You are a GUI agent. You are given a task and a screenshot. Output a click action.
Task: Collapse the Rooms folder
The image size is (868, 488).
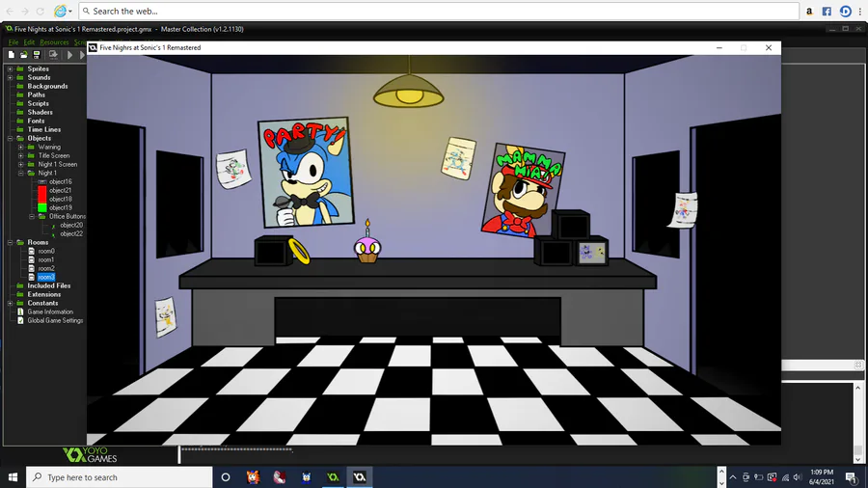(x=10, y=242)
